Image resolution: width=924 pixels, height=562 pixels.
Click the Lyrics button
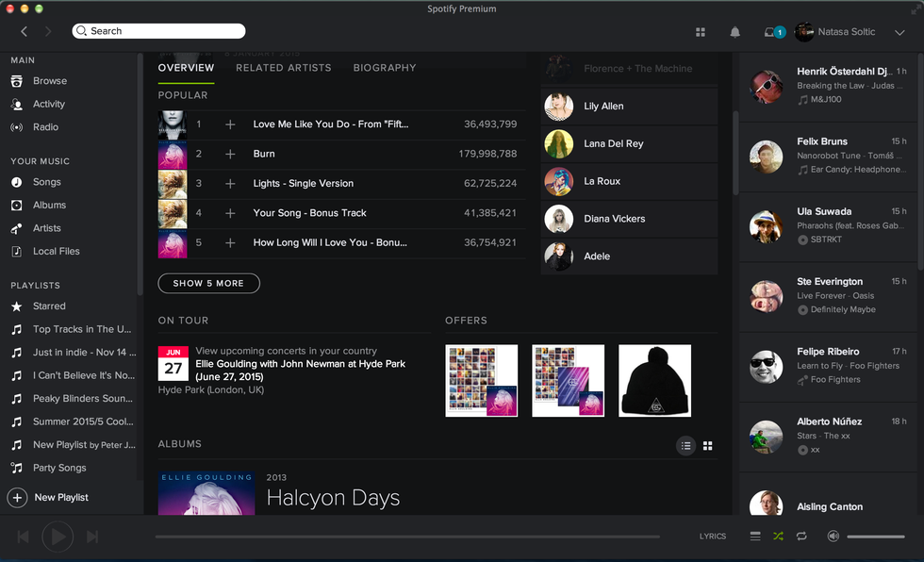(x=712, y=537)
